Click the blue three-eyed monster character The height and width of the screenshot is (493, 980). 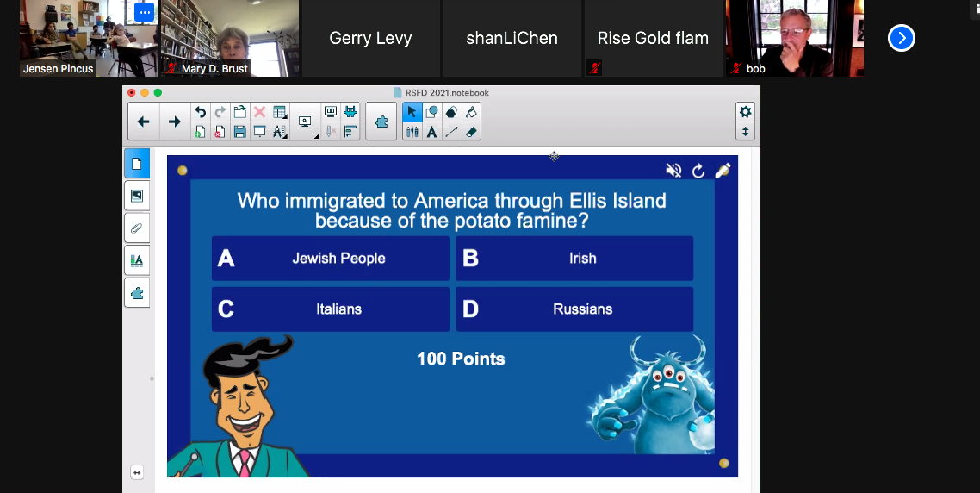coord(651,394)
